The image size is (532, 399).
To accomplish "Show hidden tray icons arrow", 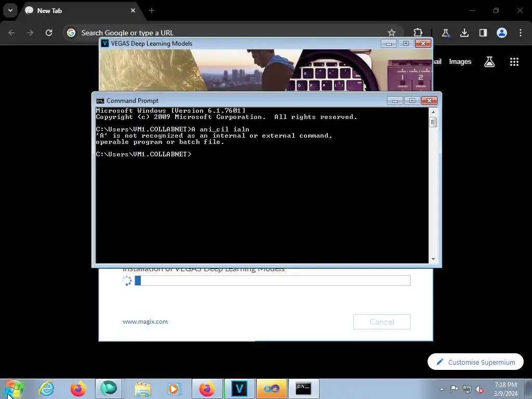I will coord(442,389).
